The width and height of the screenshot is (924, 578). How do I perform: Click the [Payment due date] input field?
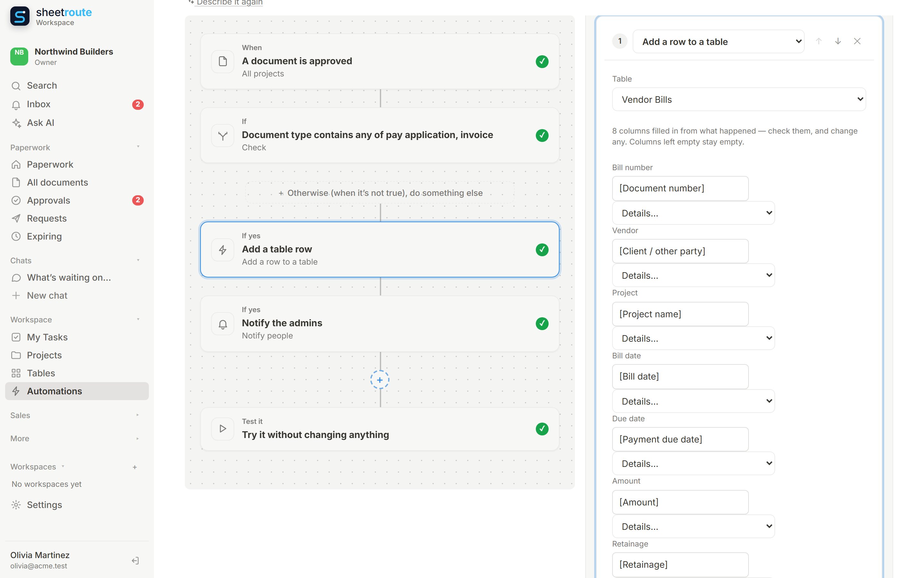pos(680,439)
